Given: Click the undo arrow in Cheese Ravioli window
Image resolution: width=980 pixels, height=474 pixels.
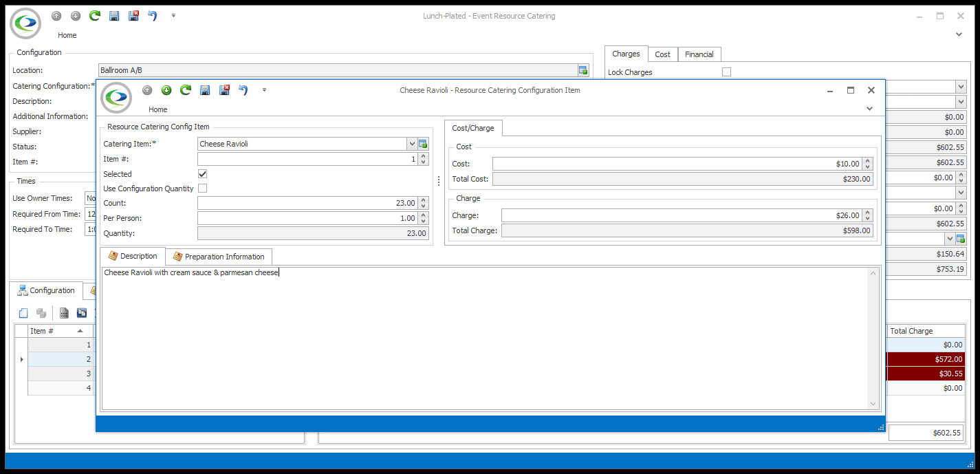Looking at the screenshot, I should click(243, 90).
